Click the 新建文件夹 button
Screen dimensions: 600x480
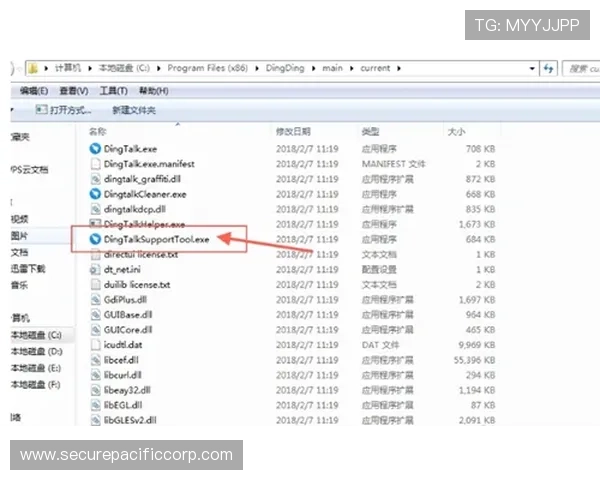pos(133,110)
